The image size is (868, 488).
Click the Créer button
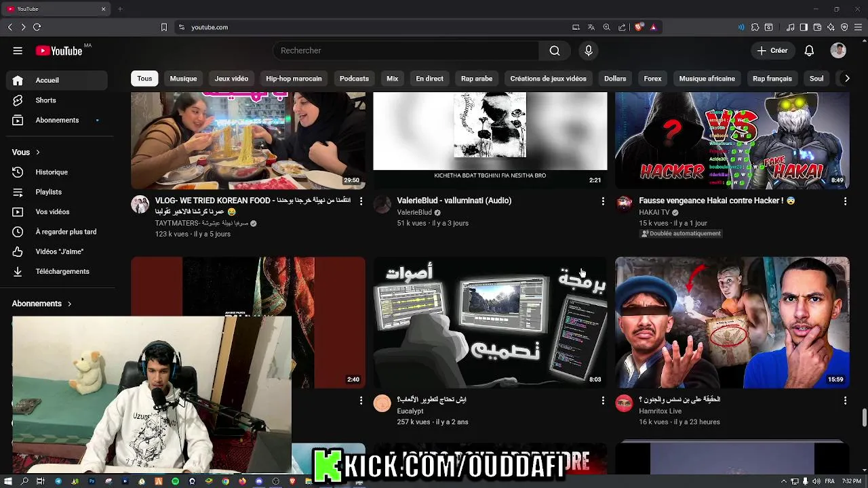click(x=772, y=51)
